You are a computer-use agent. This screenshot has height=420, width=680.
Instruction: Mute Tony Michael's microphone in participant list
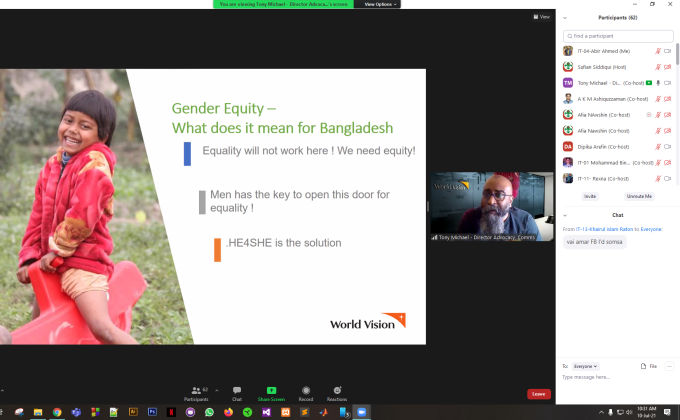[658, 83]
